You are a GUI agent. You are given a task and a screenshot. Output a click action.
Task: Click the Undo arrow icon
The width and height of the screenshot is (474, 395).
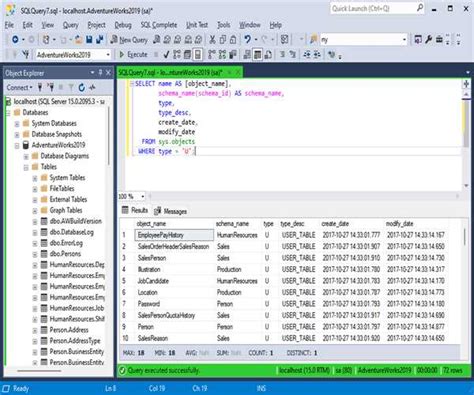point(247,40)
